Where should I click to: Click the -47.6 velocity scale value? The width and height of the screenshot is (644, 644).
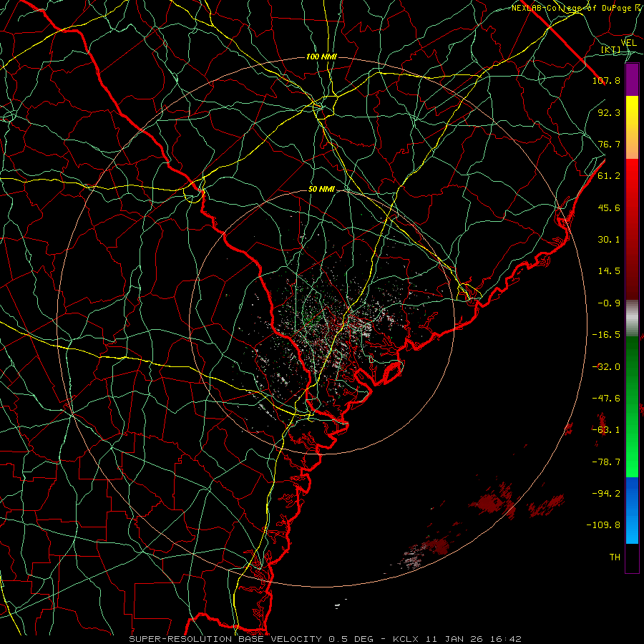(606, 399)
